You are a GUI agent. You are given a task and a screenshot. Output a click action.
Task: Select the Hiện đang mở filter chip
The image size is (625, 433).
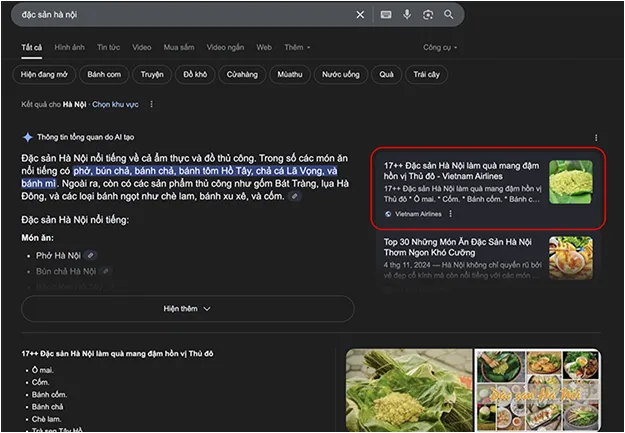[44, 75]
